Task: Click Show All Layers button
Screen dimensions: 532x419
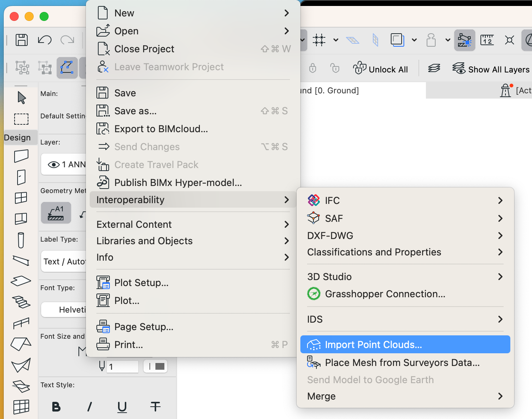Action: coord(491,69)
